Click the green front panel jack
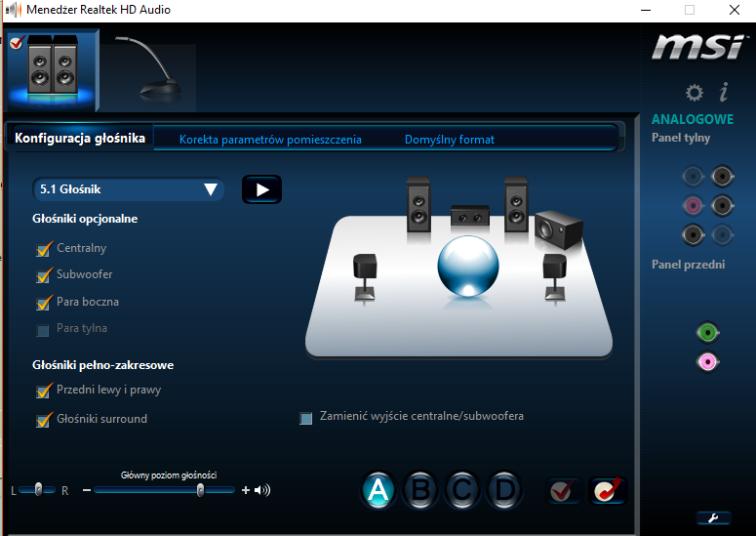Screen dimensions: 756x536 coord(708,332)
